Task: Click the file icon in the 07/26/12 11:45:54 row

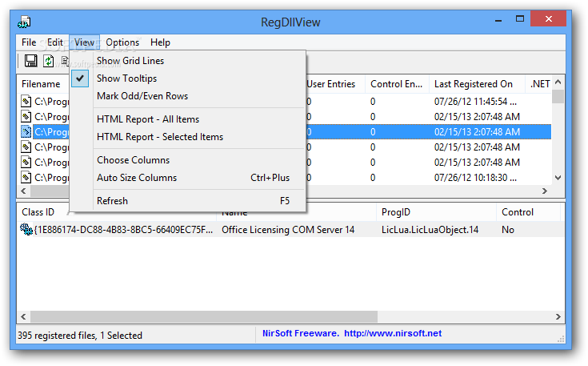Action: pos(26,102)
